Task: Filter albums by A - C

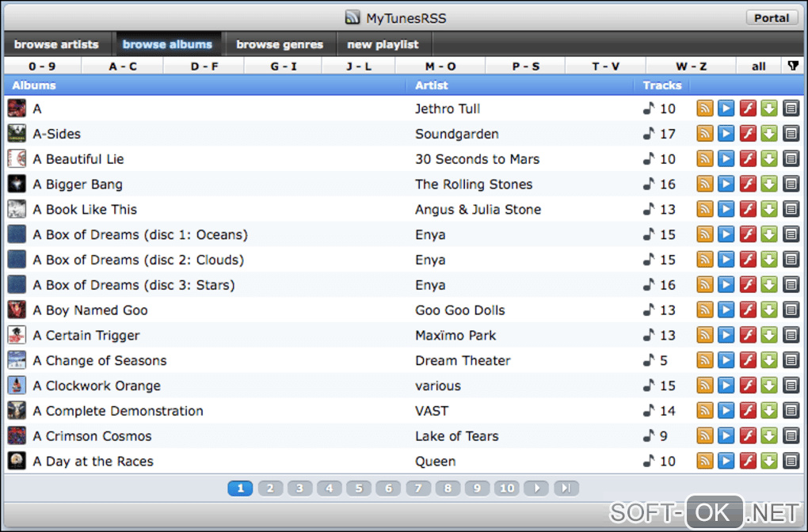Action: pyautogui.click(x=123, y=66)
